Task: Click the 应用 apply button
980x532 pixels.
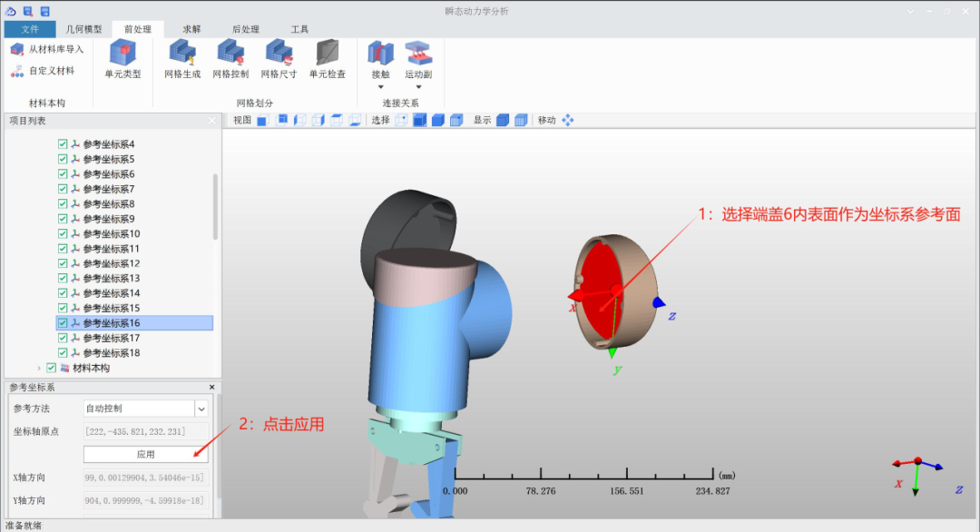Action: point(145,455)
